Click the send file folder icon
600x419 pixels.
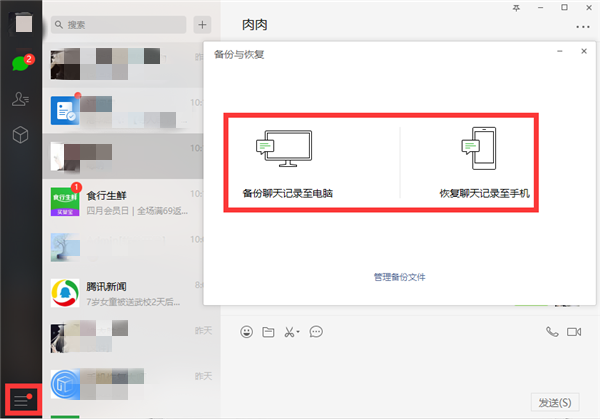[268, 331]
